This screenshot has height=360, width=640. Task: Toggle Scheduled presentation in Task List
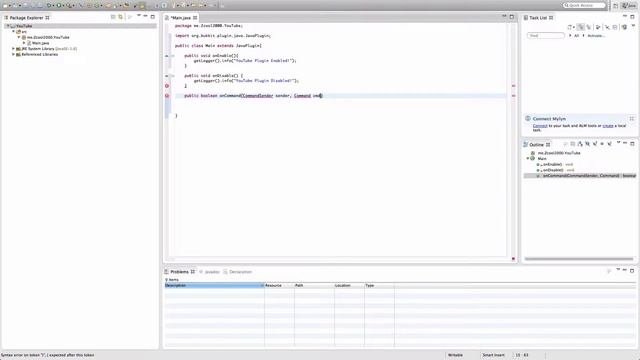(589, 27)
